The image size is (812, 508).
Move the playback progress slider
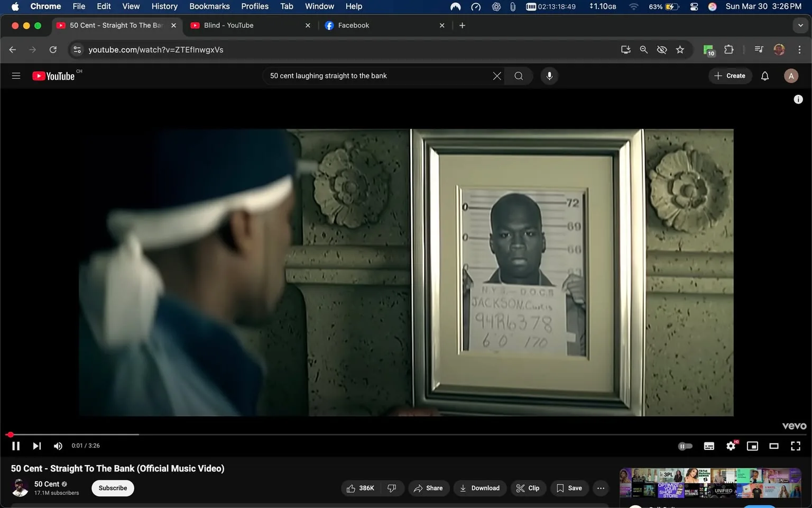coord(11,434)
